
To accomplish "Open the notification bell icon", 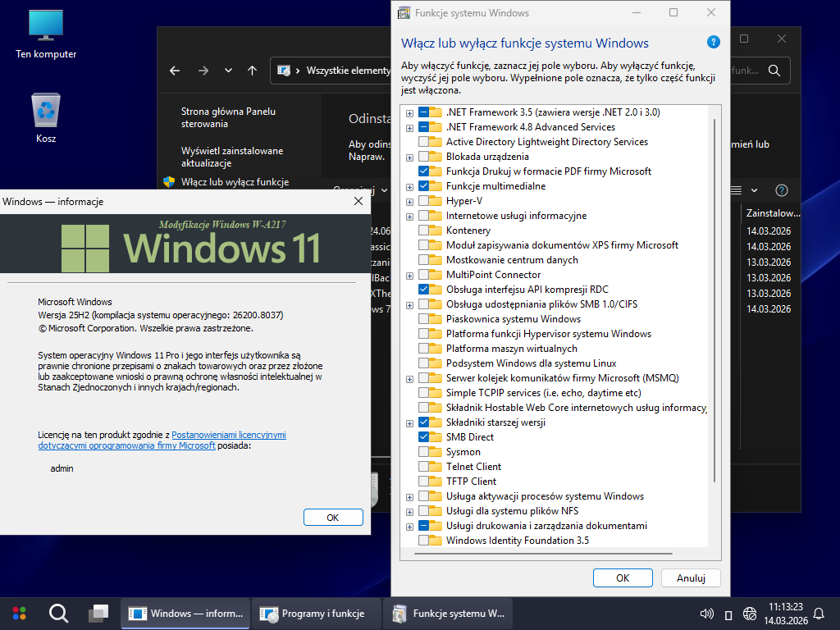I will [818, 614].
